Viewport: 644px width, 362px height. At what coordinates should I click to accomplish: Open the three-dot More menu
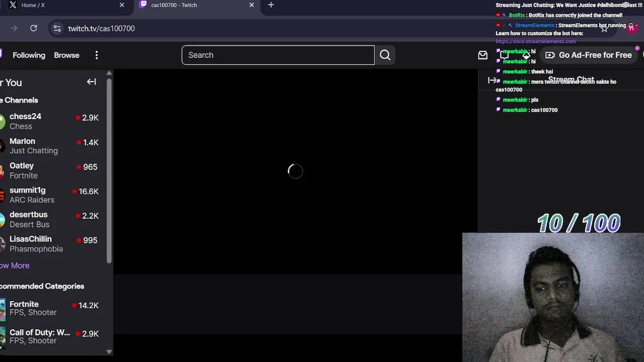(97, 55)
